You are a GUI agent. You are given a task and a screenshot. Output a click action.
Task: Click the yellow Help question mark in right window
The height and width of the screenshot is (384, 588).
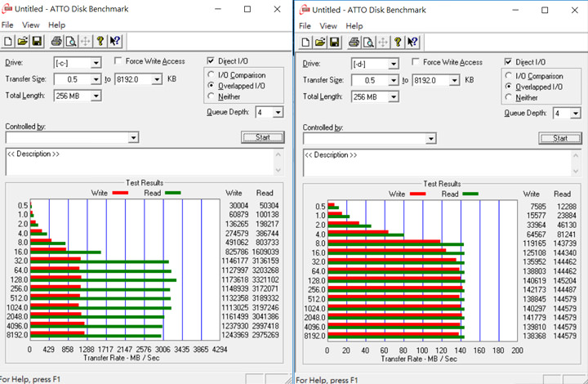point(397,42)
